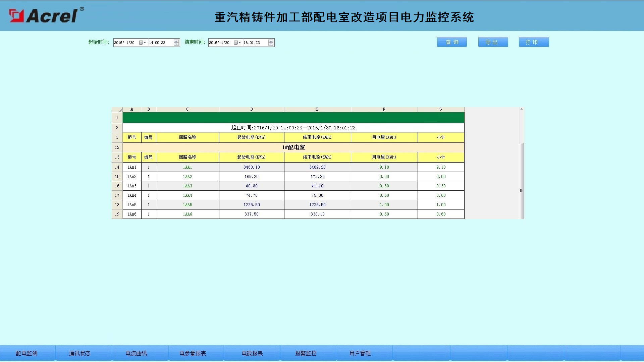
Task: Increase the start time with up arrow
Action: click(x=176, y=41)
